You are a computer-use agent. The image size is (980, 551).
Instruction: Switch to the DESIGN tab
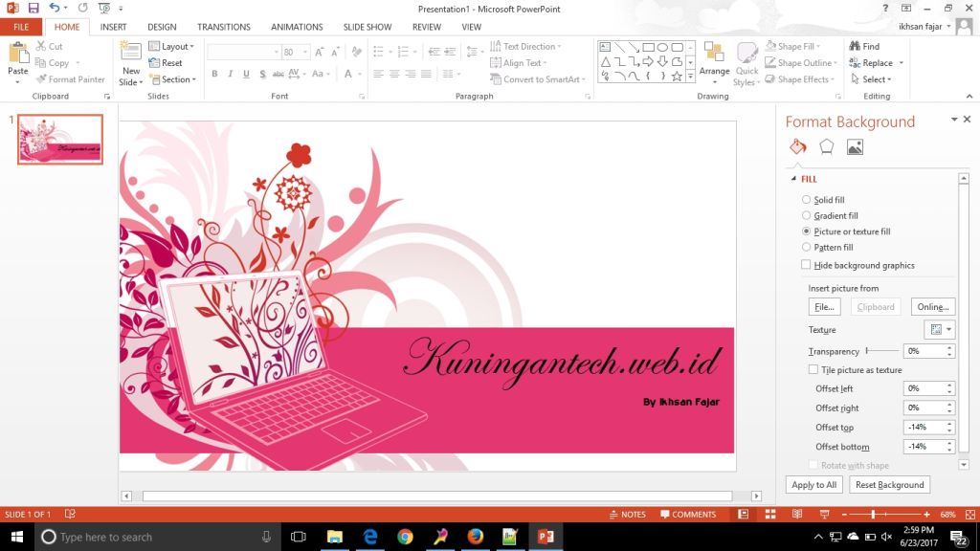pyautogui.click(x=162, y=27)
